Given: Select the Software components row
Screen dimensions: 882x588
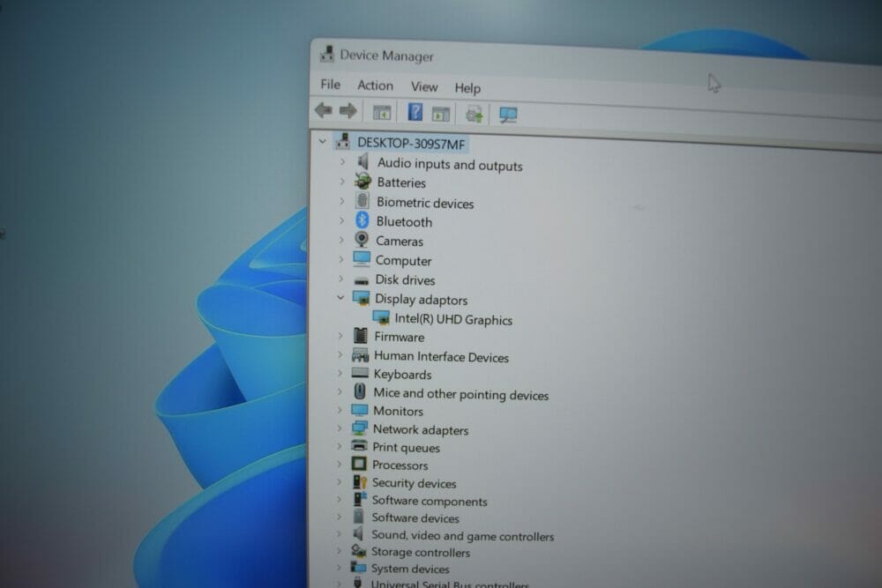Looking at the screenshot, I should click(430, 501).
